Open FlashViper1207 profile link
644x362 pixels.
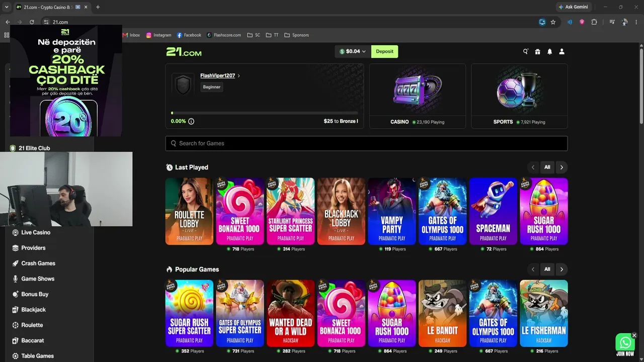coord(220,75)
